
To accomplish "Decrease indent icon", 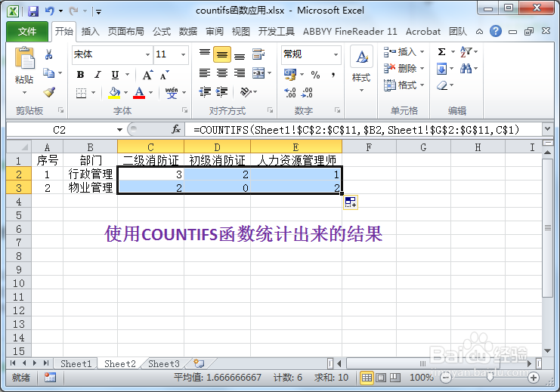I will point(205,91).
